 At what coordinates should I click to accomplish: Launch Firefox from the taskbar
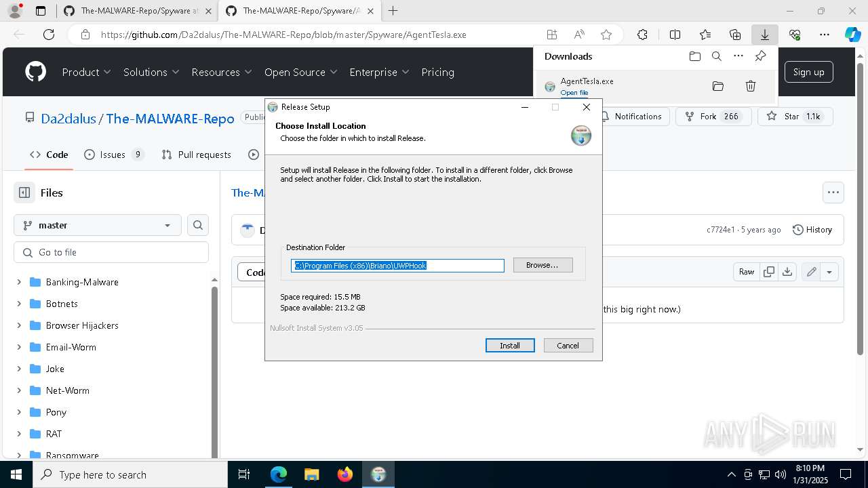coord(345,474)
